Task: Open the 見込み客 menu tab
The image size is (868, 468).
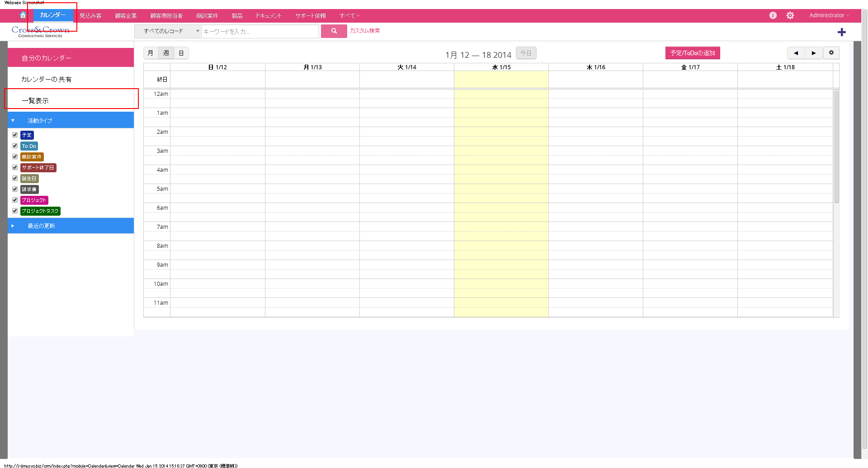Action: 90,16
